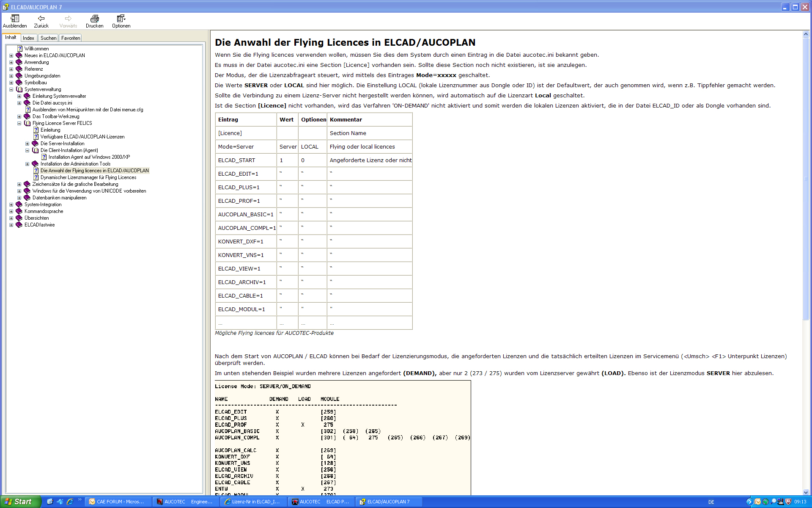812x508 pixels.
Task: Open Datenbanken manipulieren topic
Action: pyautogui.click(x=59, y=198)
